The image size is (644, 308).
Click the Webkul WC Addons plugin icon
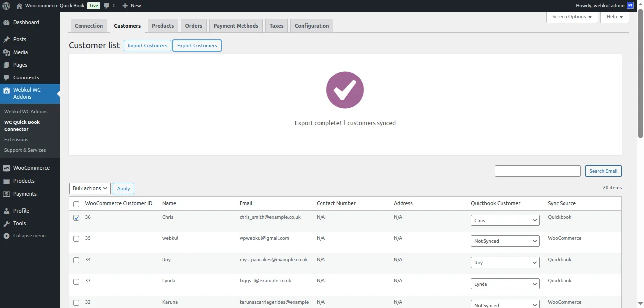click(6, 90)
